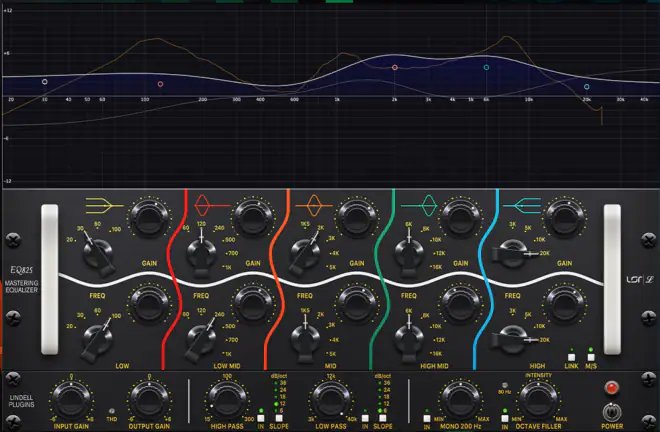The image size is (660, 432).
Task: Click the lower LOW MID gain knob
Action: [x=253, y=304]
